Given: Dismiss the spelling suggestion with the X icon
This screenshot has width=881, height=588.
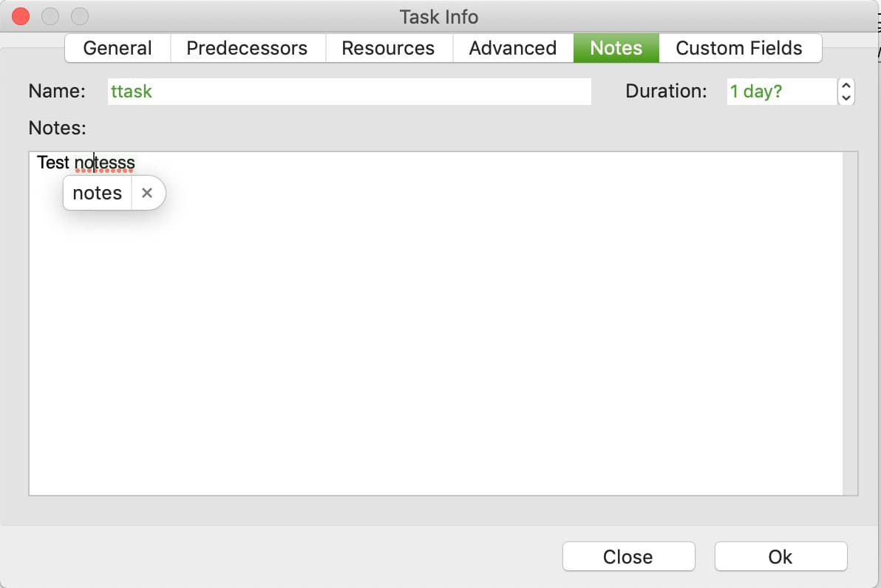Looking at the screenshot, I should [x=147, y=194].
